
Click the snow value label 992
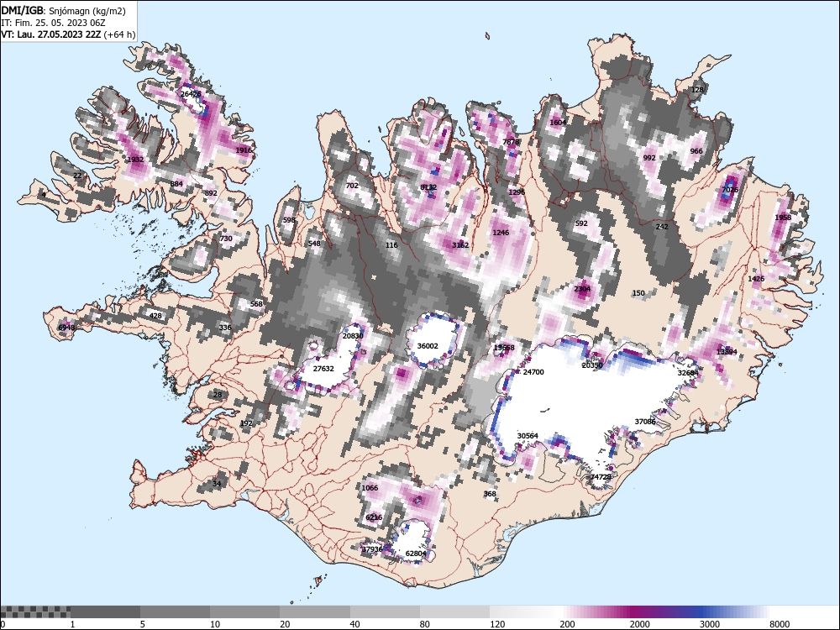(x=649, y=158)
